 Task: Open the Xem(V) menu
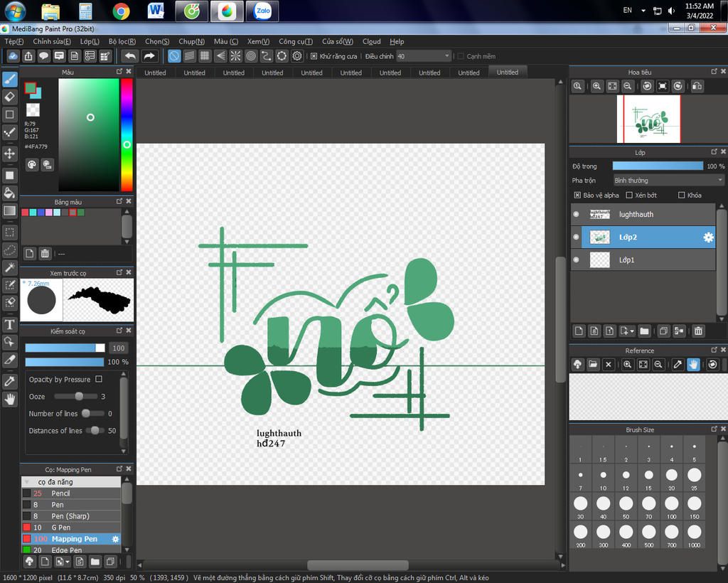(x=258, y=41)
